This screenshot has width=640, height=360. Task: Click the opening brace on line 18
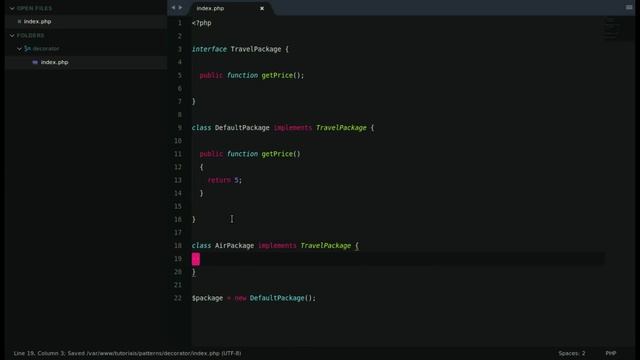click(x=357, y=246)
